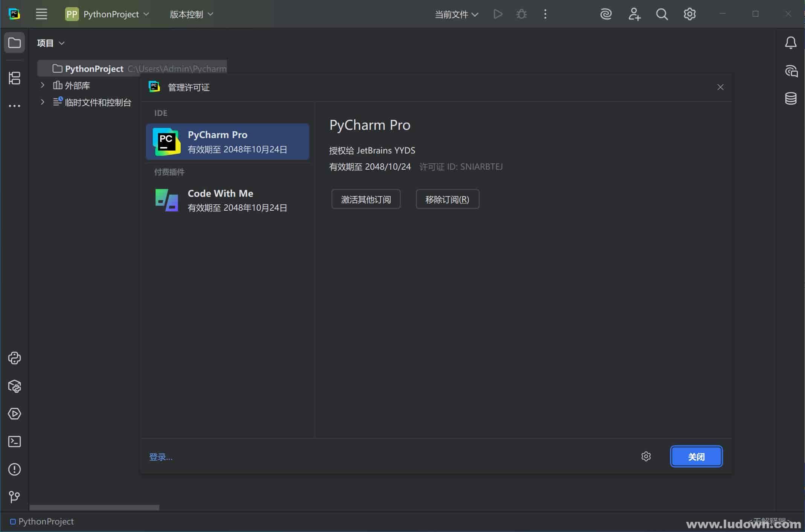Viewport: 805px width, 532px height.
Task: Open the Notifications bell icon
Action: [x=791, y=43]
